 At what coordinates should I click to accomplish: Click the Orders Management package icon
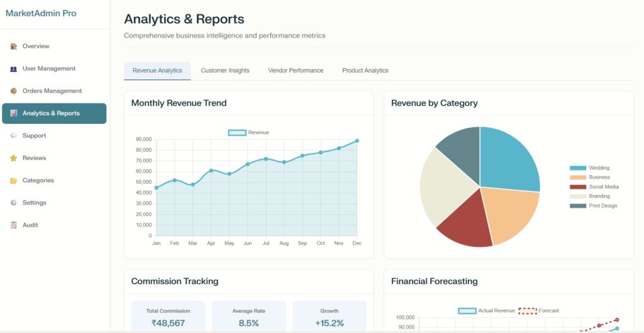pyautogui.click(x=14, y=91)
